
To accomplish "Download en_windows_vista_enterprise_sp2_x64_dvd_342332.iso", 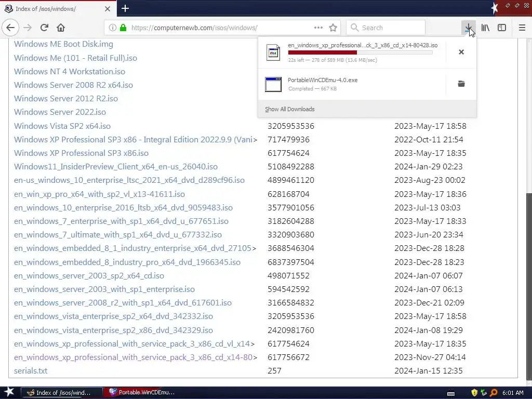I will [x=113, y=317].
